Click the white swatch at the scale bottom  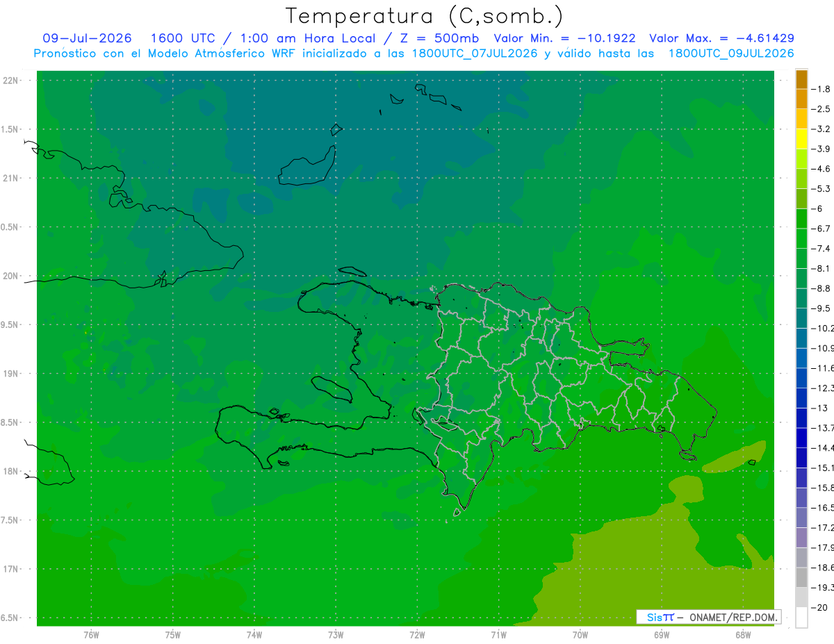point(801,617)
